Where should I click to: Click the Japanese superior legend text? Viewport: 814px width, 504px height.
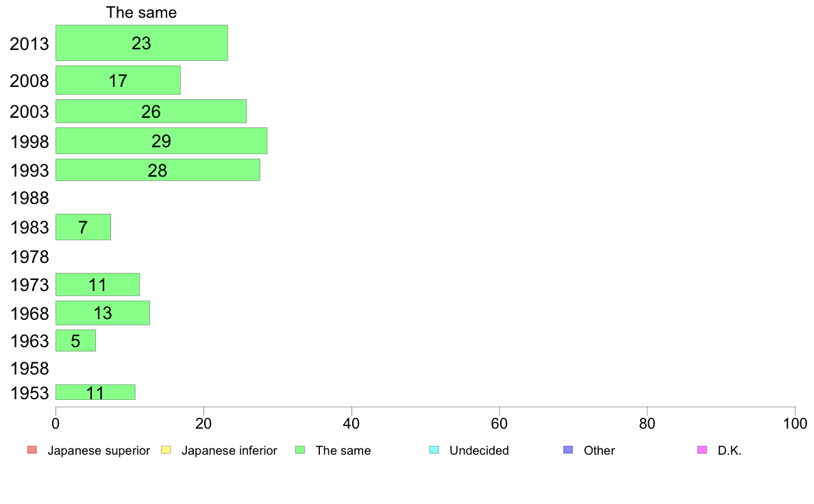[x=99, y=451]
